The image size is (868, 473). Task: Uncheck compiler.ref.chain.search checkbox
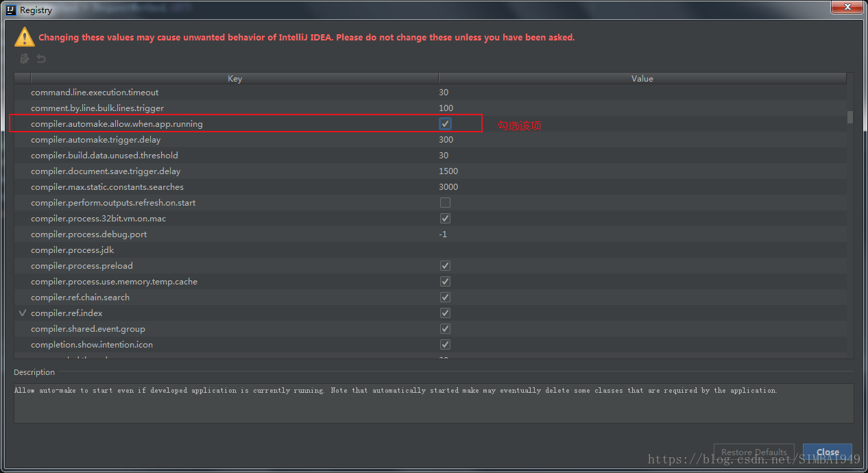tap(445, 297)
